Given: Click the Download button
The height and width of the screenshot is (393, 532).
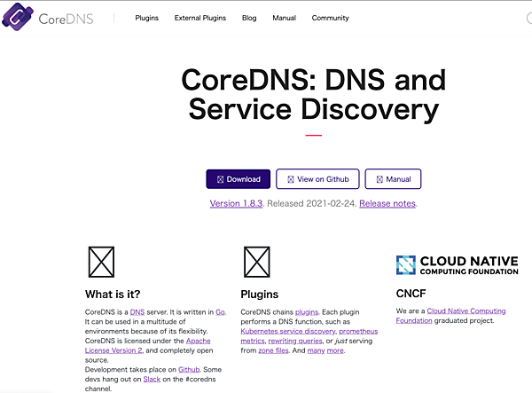Looking at the screenshot, I should pyautogui.click(x=239, y=179).
